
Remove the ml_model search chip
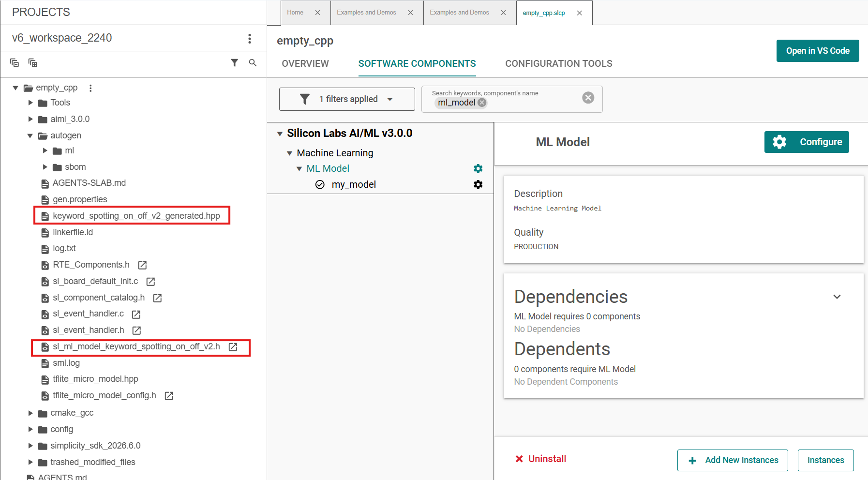pyautogui.click(x=482, y=103)
